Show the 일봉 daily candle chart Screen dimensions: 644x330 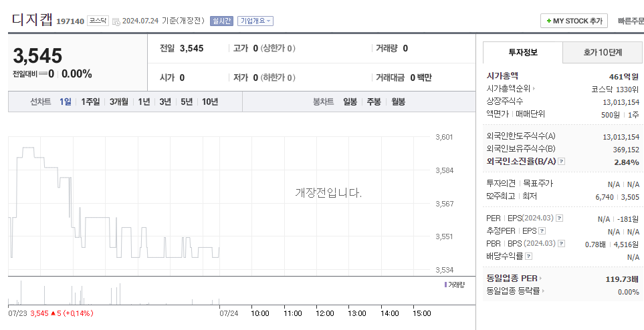[x=350, y=102]
